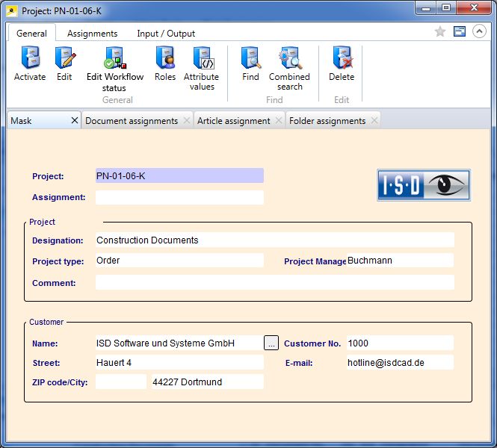Click the ISD logo image
This screenshot has height=448, width=497.
click(x=423, y=184)
